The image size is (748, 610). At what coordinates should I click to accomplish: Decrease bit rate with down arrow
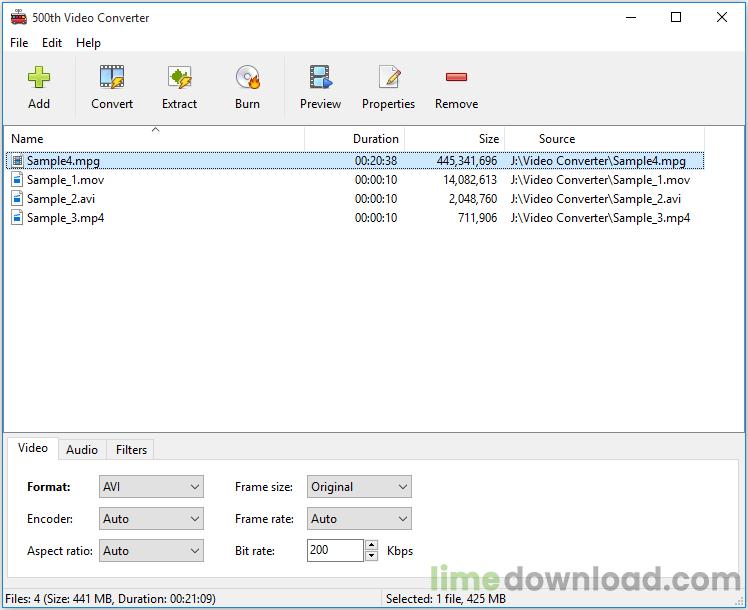(x=372, y=556)
